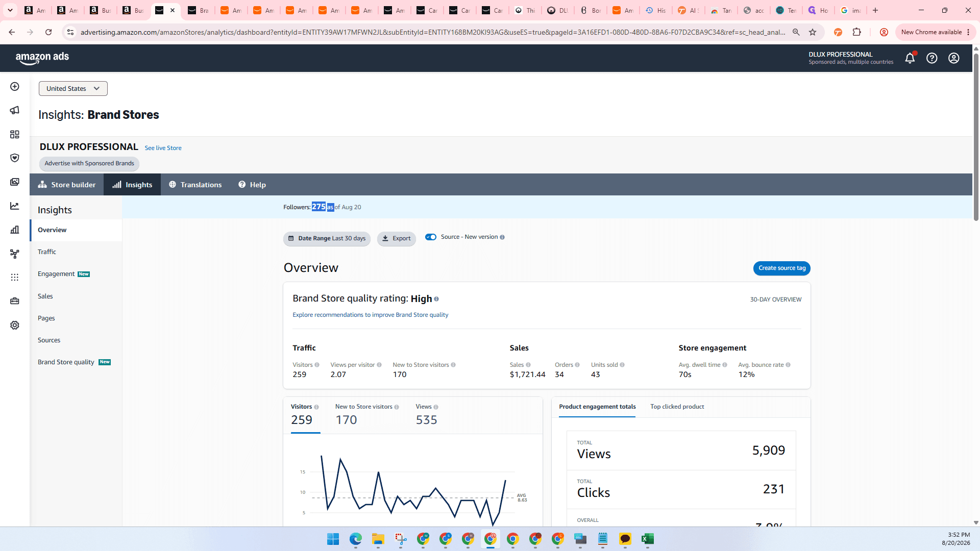Open the help question mark icon in header

pos(932,58)
